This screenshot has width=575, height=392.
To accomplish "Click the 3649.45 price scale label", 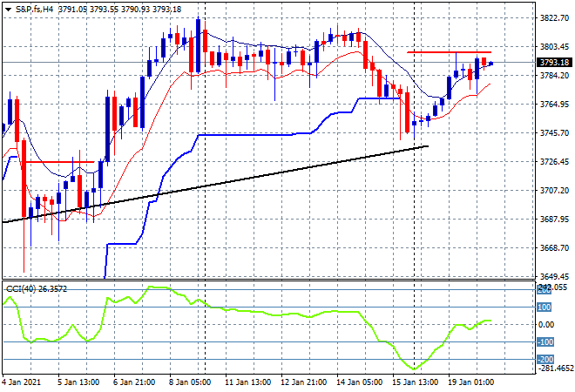I will click(554, 276).
